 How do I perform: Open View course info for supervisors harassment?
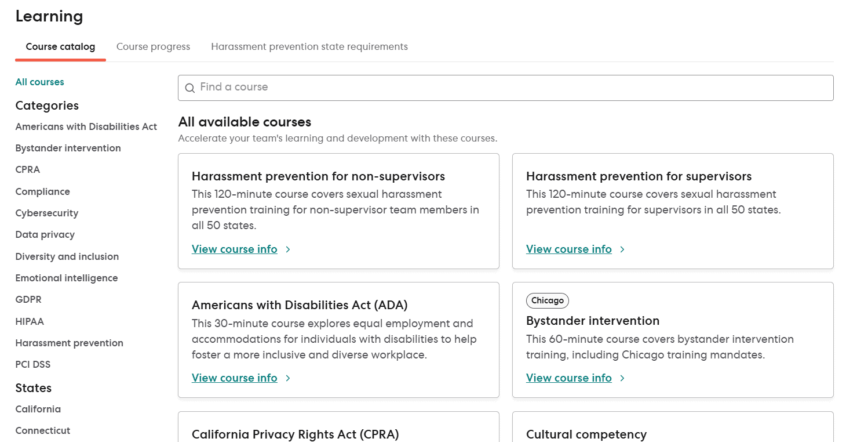(568, 249)
